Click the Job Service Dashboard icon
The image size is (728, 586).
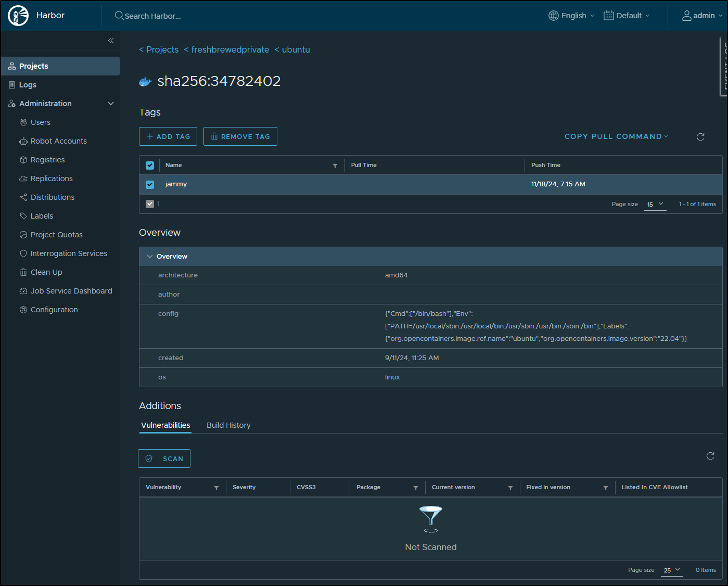click(x=23, y=291)
